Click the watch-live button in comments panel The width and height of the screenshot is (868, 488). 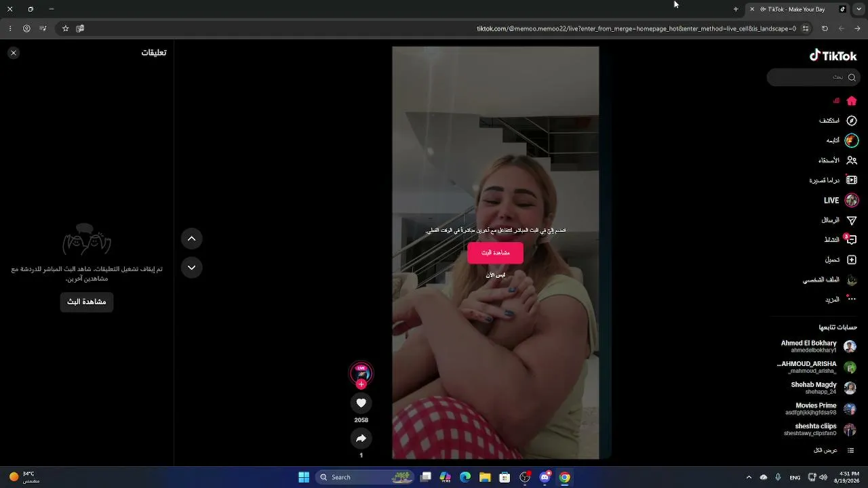(87, 302)
